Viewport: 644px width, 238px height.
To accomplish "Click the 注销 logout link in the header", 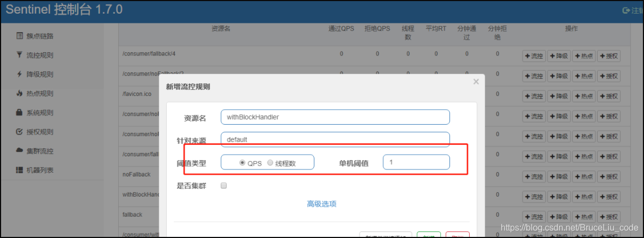I will [633, 11].
